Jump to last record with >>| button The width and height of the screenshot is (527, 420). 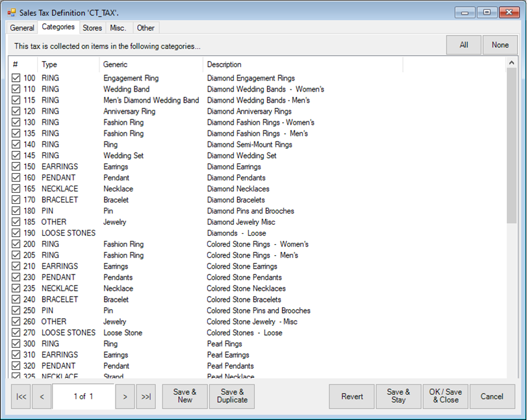tap(146, 397)
